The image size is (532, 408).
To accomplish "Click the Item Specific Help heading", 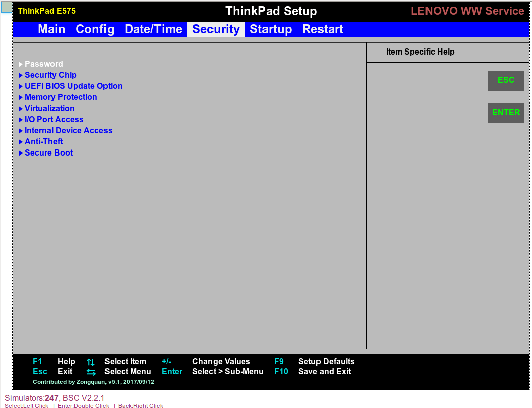I will 420,52.
